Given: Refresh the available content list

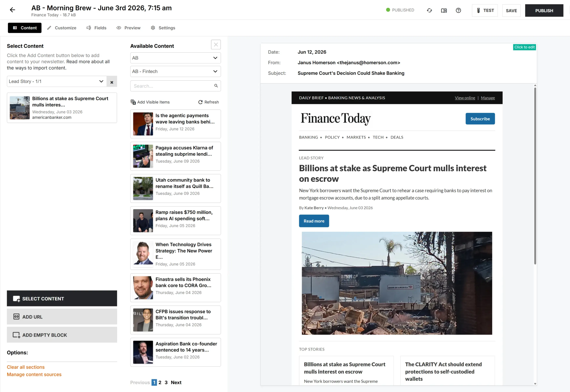Looking at the screenshot, I should tap(208, 102).
